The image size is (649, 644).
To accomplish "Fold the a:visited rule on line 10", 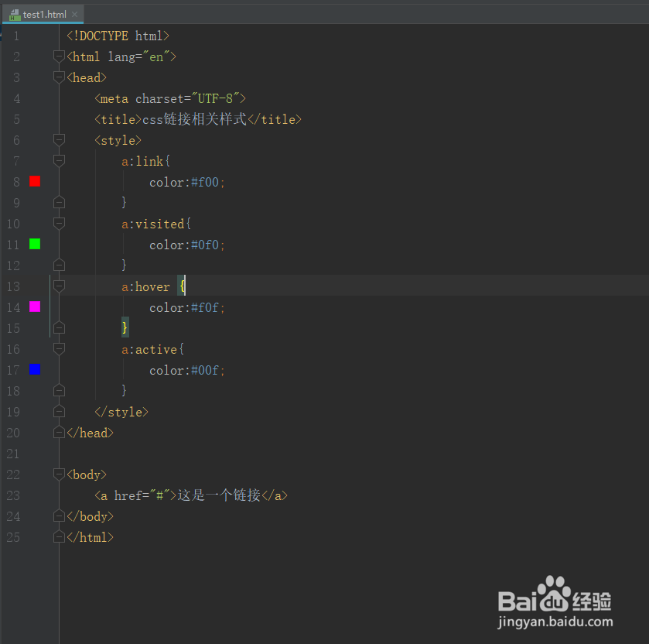I will 60,224.
